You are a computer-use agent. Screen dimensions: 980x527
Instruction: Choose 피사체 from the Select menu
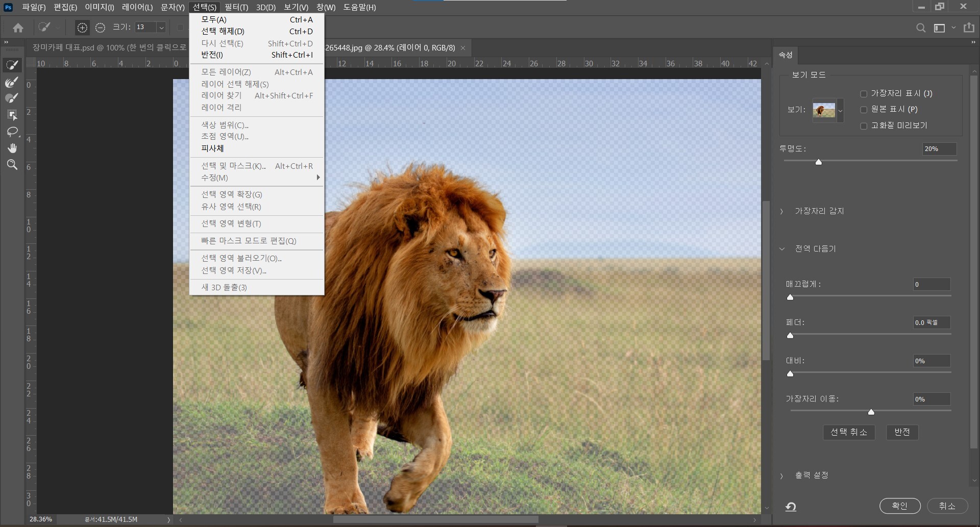(212, 148)
